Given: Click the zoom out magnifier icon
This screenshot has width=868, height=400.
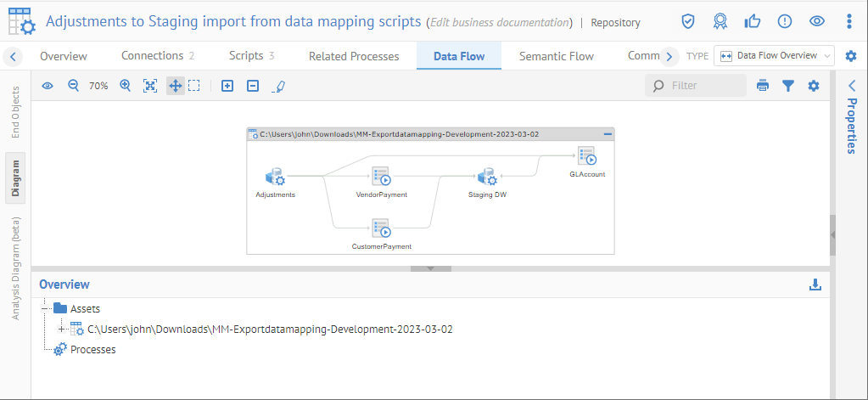Looking at the screenshot, I should pos(73,86).
